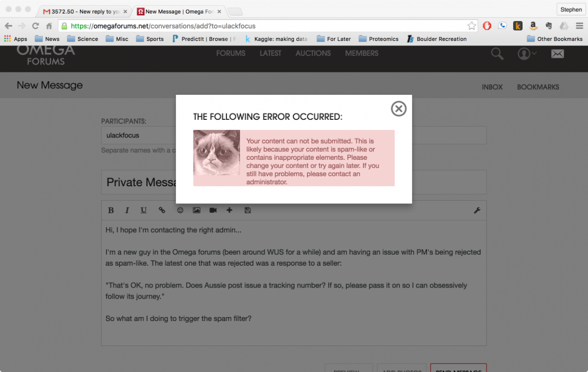Screen dimensions: 588x372
Task: Toggle bold formatting in message editor
Action: click(111, 210)
